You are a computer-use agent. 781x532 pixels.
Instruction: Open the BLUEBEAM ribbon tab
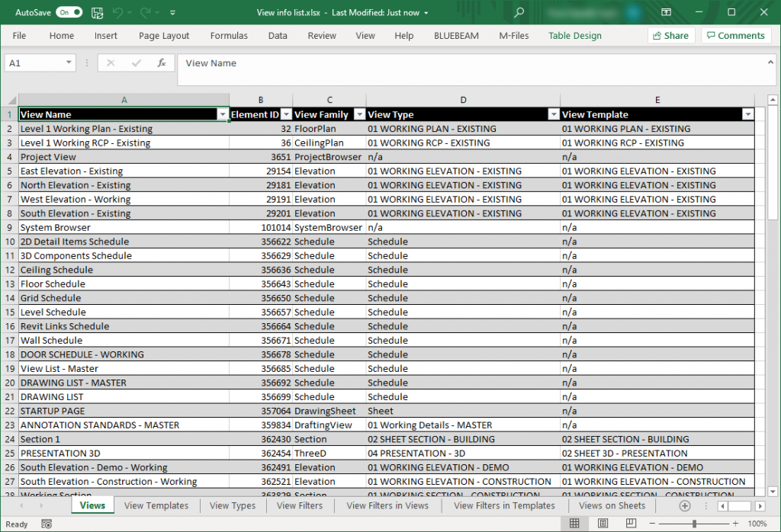pos(456,36)
